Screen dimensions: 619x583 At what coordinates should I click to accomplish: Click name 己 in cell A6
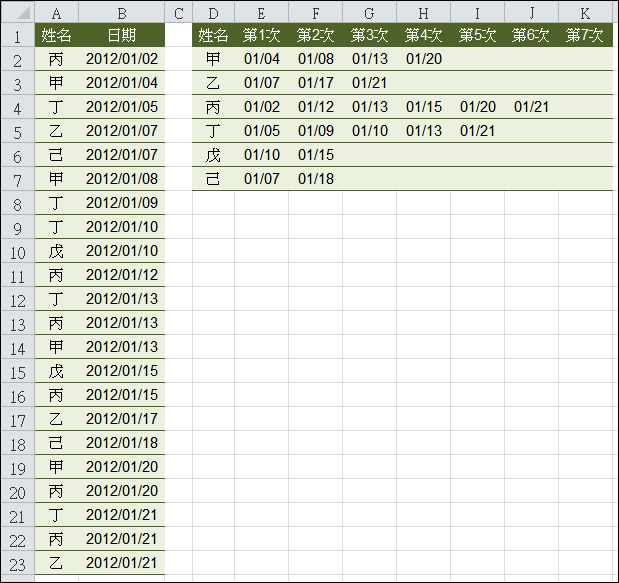(x=56, y=155)
